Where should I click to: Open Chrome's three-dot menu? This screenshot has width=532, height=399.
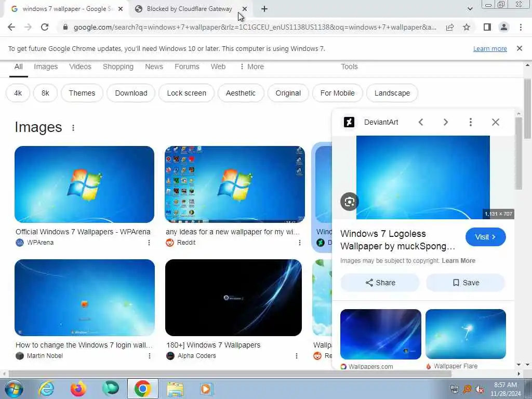click(521, 27)
